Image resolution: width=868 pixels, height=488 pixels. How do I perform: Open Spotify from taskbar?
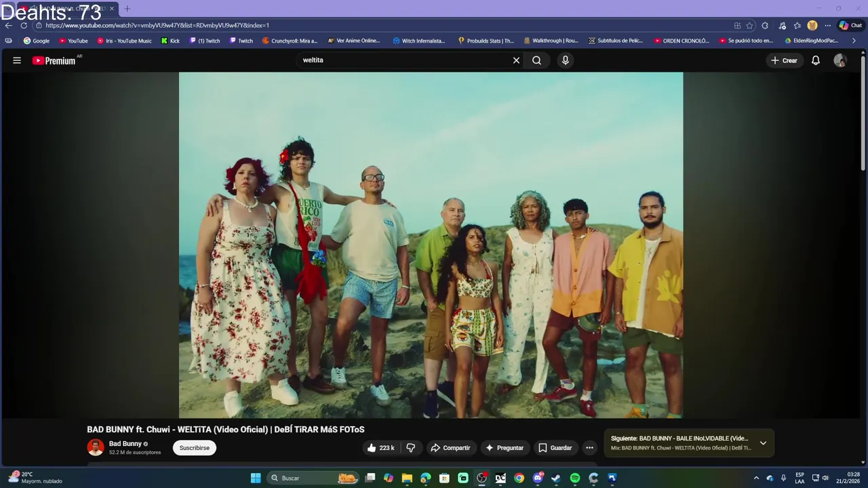click(x=575, y=478)
